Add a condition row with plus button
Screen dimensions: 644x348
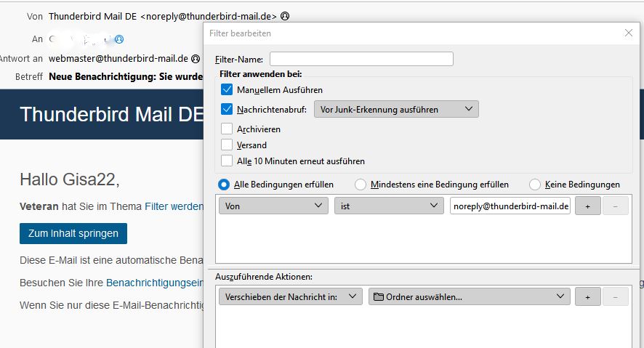coord(588,206)
